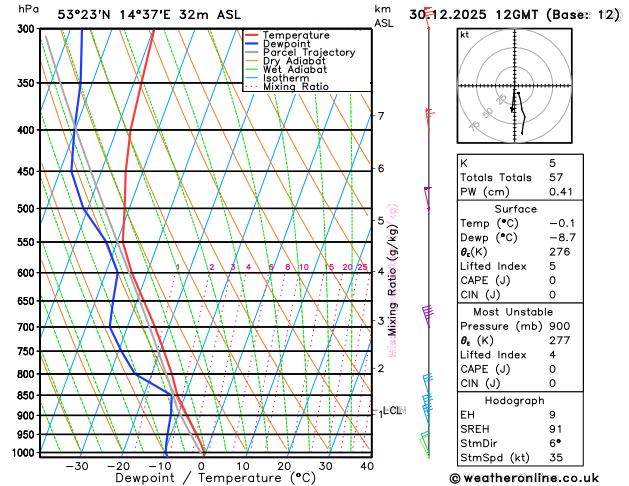Click the -10 temperature axis label

[160, 466]
